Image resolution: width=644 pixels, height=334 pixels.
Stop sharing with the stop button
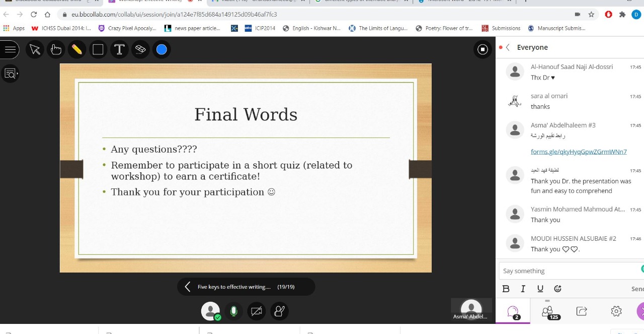click(x=482, y=49)
